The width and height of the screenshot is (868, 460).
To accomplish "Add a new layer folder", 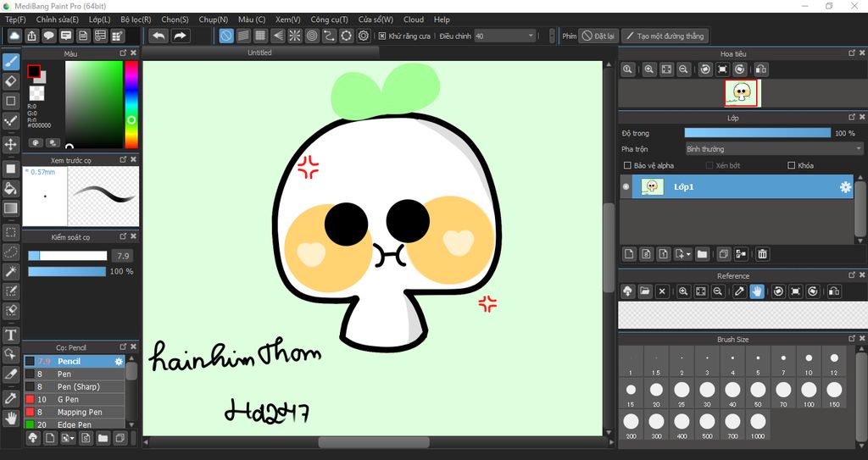I will coord(702,254).
